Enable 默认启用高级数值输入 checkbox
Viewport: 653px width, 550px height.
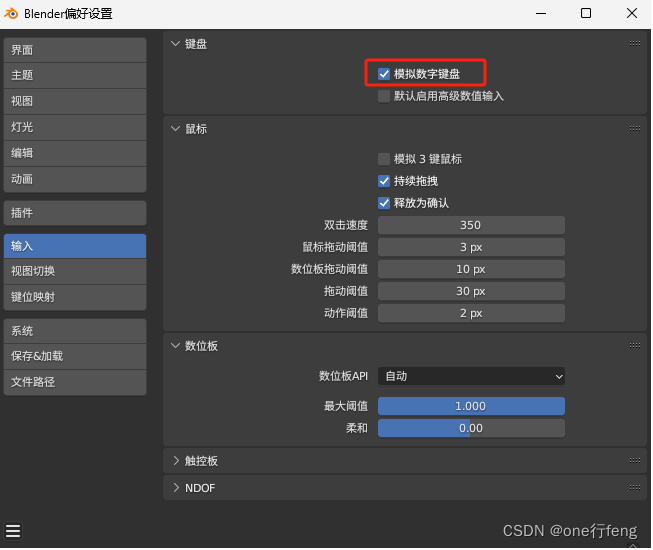pos(384,96)
